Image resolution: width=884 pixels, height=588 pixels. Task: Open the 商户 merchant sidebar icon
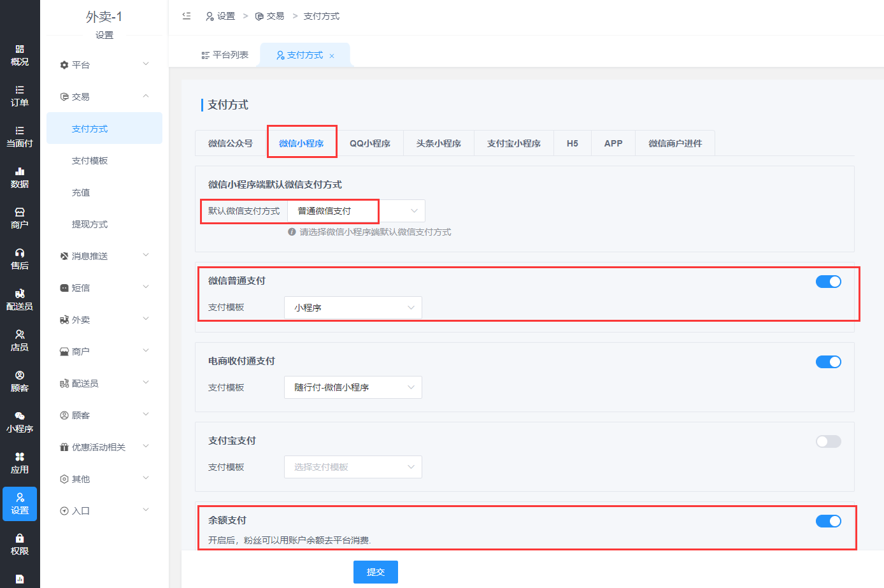pos(20,219)
